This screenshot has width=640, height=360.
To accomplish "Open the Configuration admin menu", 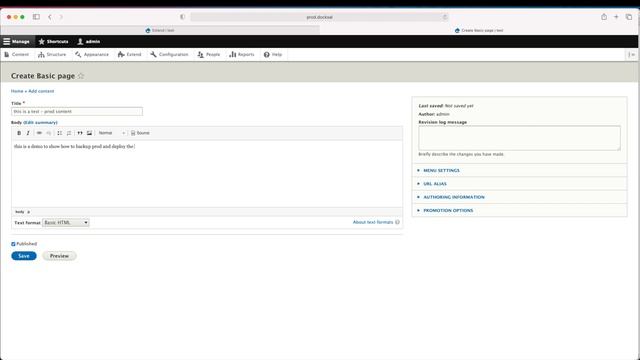I will [169, 55].
